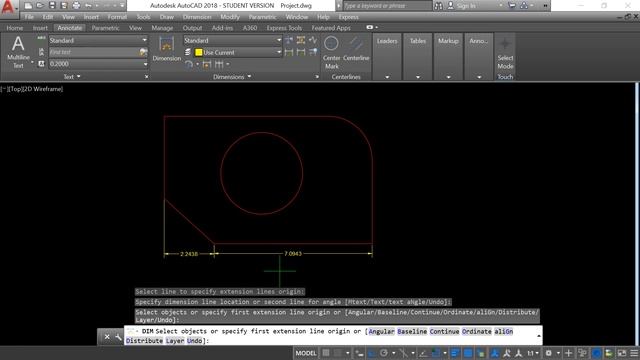Toggle Annotation Visibility in status bar

tap(494, 353)
